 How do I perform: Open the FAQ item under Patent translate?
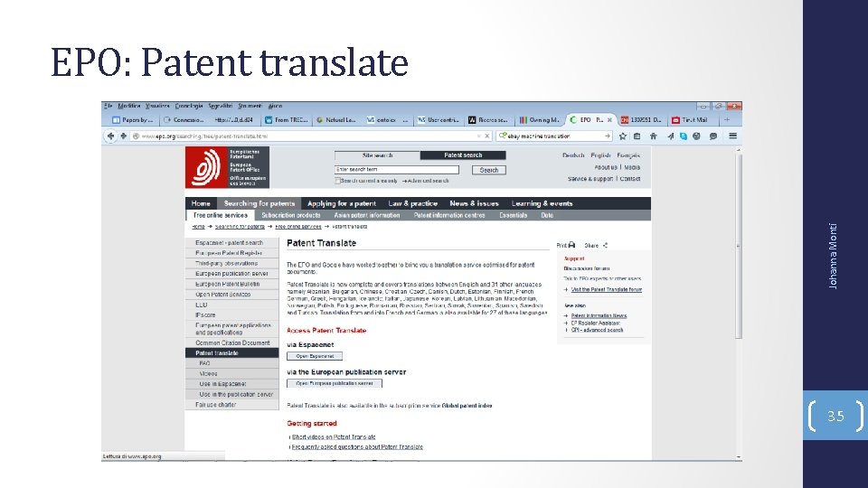[232, 363]
